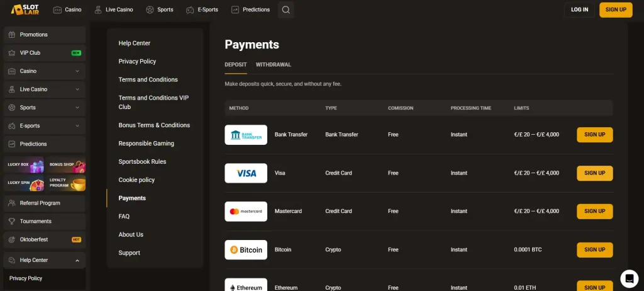Open the About Us link

pyautogui.click(x=131, y=234)
